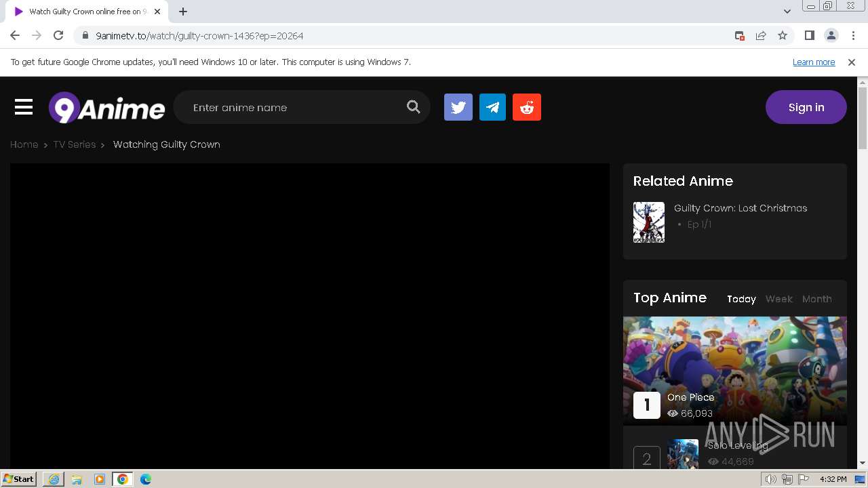Open a new browser tab
This screenshot has height=488, width=868.
(183, 12)
